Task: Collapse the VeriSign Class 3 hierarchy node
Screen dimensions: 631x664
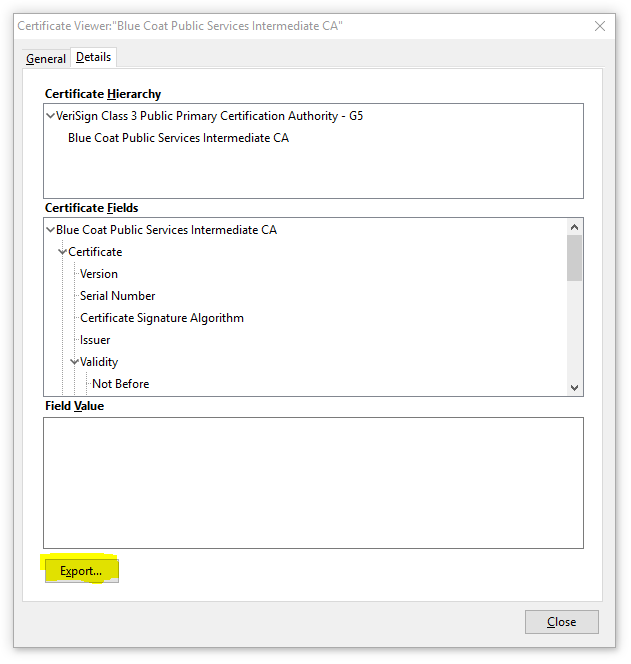Action: point(51,116)
